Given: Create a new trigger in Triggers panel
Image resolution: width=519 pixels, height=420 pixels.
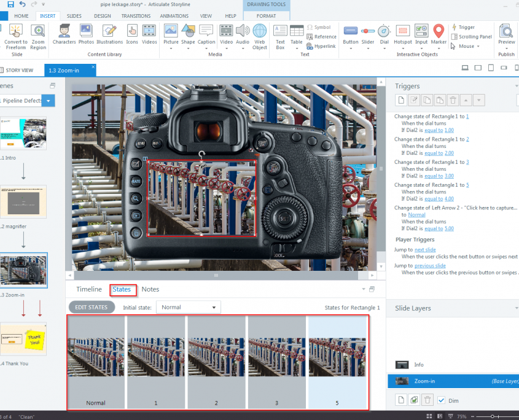Looking at the screenshot, I should [x=402, y=99].
